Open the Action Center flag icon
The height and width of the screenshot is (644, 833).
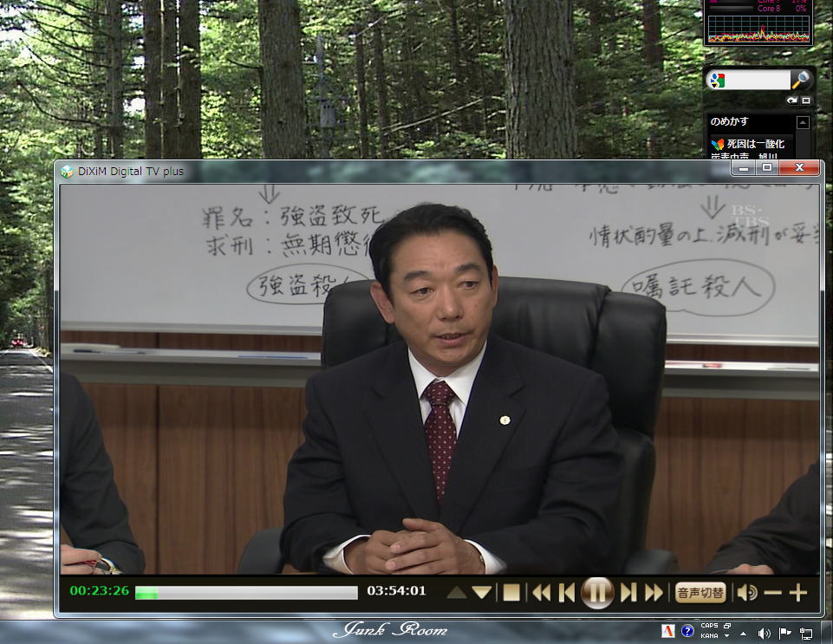point(784,633)
